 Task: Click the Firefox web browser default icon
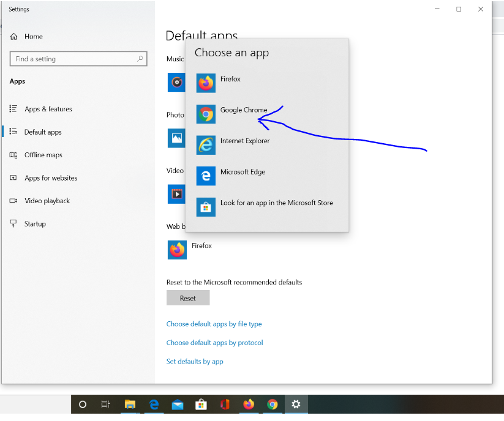click(x=177, y=250)
